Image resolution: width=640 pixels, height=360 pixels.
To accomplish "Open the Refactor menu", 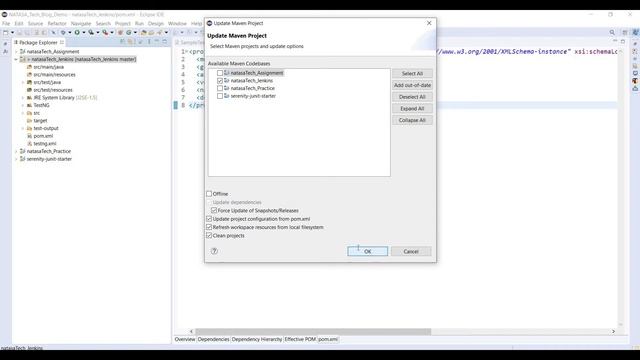I will [57, 24].
